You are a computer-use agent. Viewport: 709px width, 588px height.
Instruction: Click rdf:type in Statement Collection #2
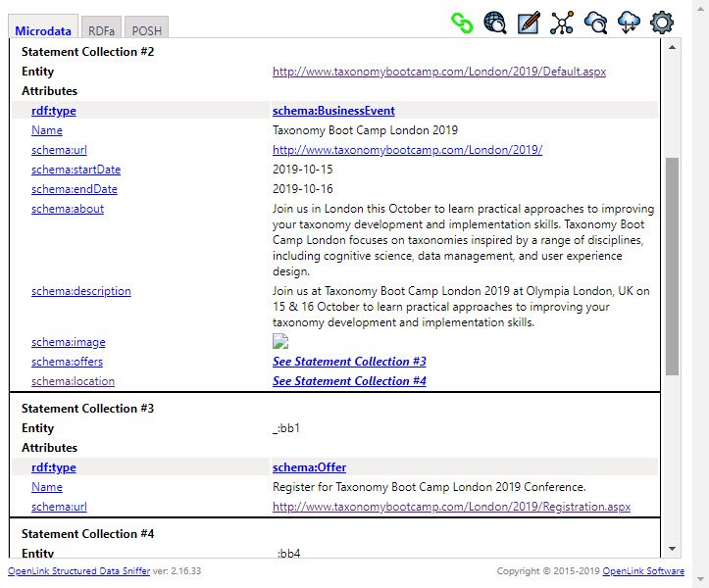pyautogui.click(x=53, y=111)
